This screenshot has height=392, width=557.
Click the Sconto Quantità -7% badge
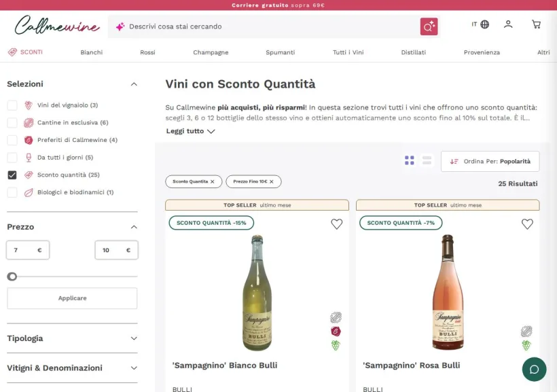(401, 223)
